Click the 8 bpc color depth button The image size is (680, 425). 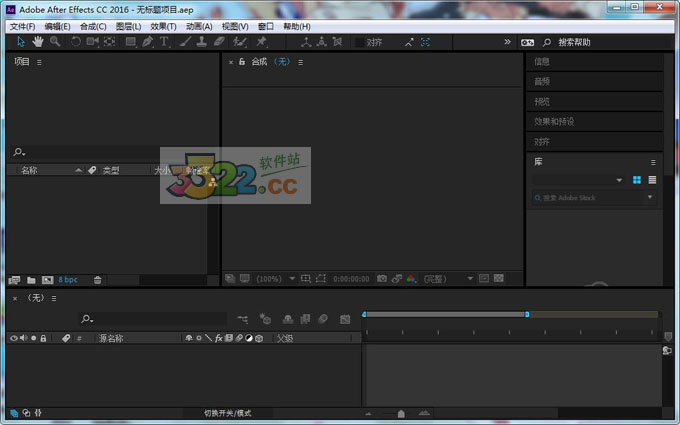coord(67,280)
